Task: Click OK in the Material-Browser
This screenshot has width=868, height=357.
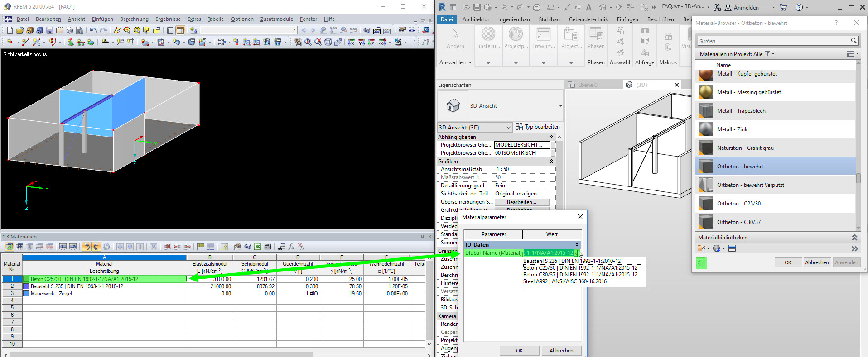Action: tap(788, 262)
